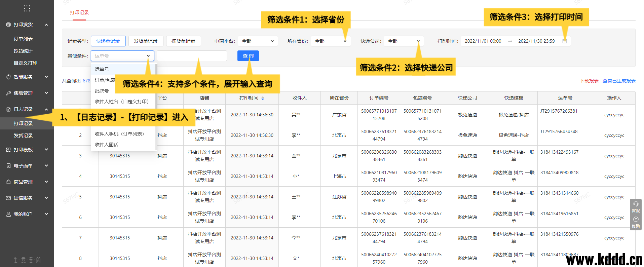
Task: Open 自定义打印 in the sidebar
Action: click(x=26, y=63)
